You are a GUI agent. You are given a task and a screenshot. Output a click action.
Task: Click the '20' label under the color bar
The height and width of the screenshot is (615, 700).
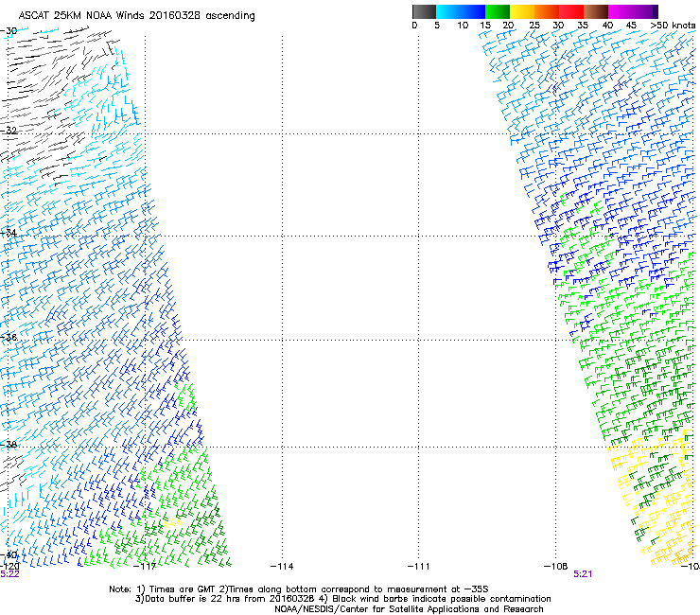pos(509,26)
